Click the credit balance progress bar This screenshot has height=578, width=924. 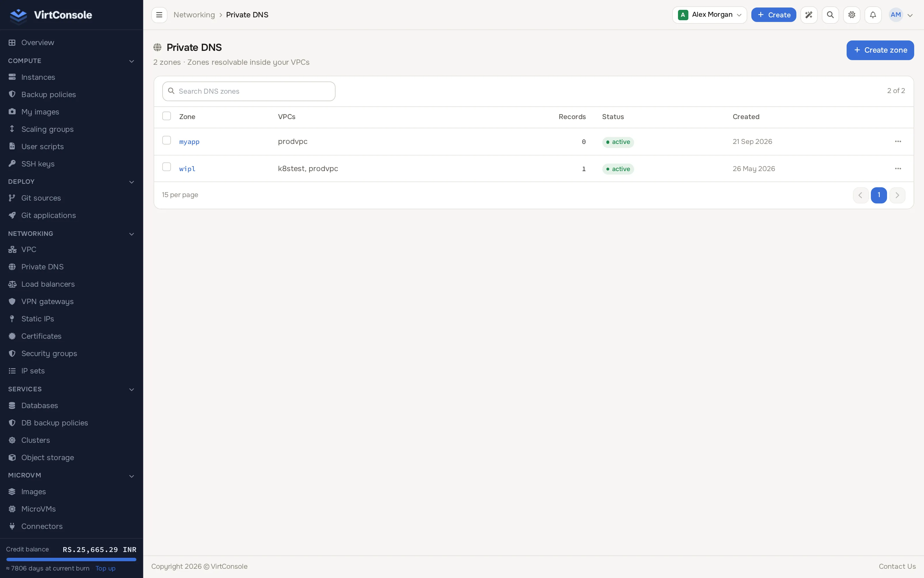click(x=71, y=559)
